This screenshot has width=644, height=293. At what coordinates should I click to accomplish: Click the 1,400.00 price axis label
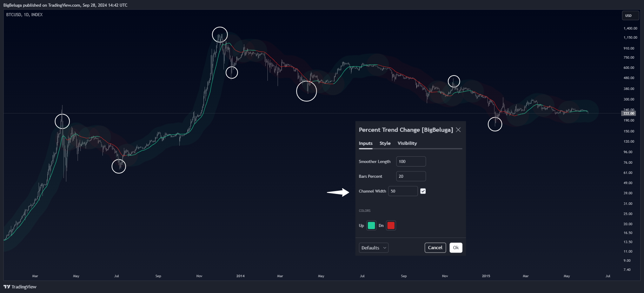click(630, 28)
